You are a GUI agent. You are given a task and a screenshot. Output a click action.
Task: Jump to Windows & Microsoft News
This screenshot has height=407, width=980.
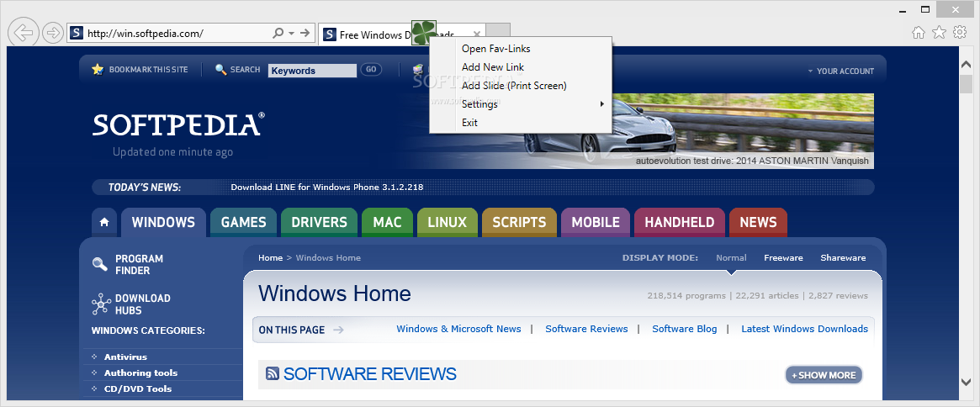[458, 329]
